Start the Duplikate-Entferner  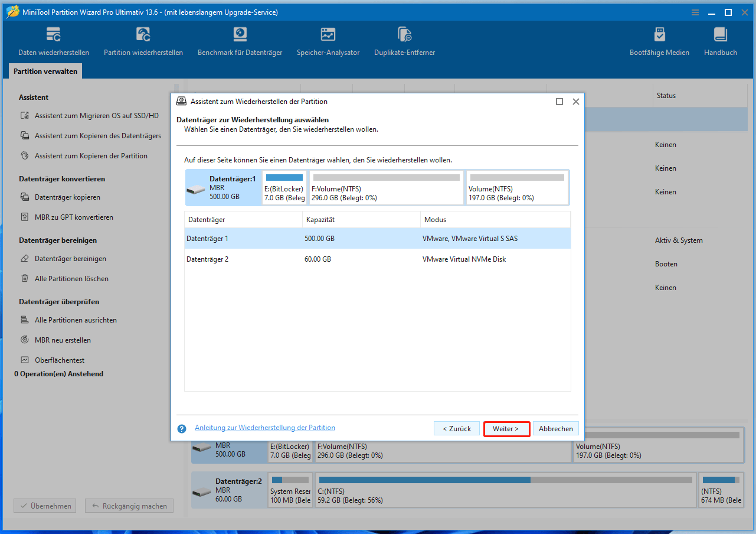pyautogui.click(x=404, y=40)
